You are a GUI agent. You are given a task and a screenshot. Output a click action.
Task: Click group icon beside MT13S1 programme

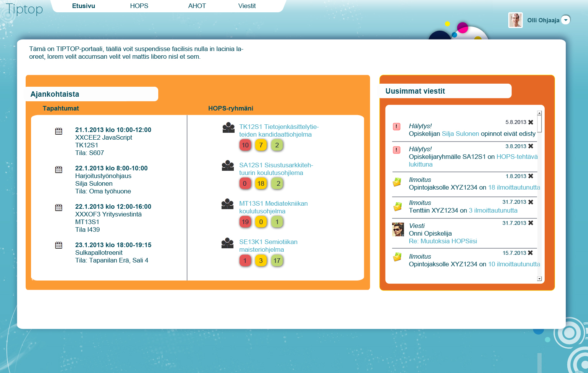pyautogui.click(x=227, y=204)
